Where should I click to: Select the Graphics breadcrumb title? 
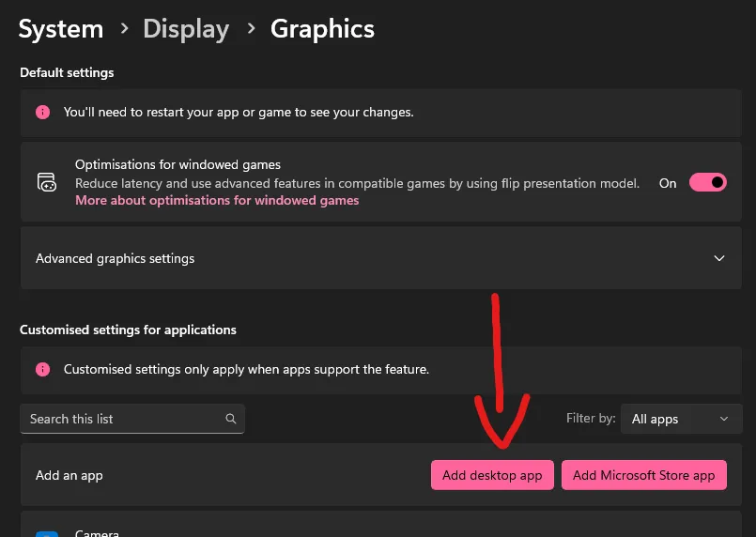click(322, 29)
